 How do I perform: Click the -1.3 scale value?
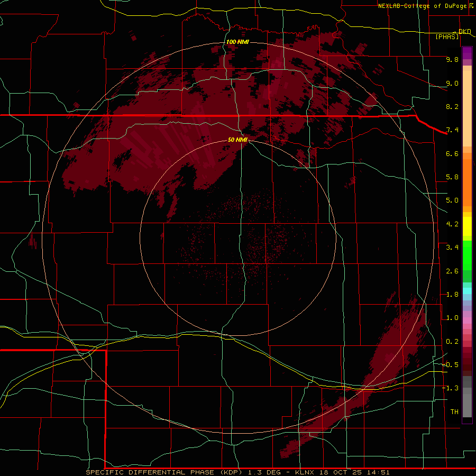tap(450, 388)
